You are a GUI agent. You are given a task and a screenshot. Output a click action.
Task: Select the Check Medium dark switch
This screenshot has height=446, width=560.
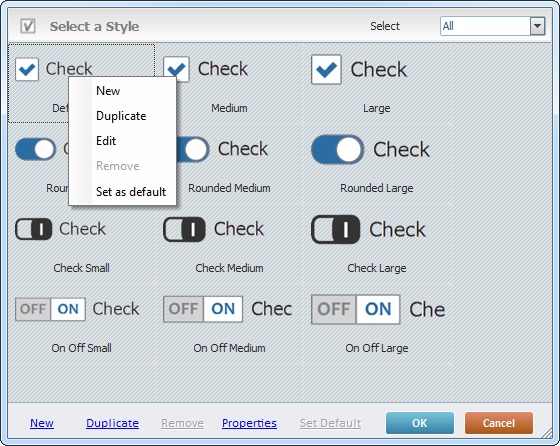point(184,229)
